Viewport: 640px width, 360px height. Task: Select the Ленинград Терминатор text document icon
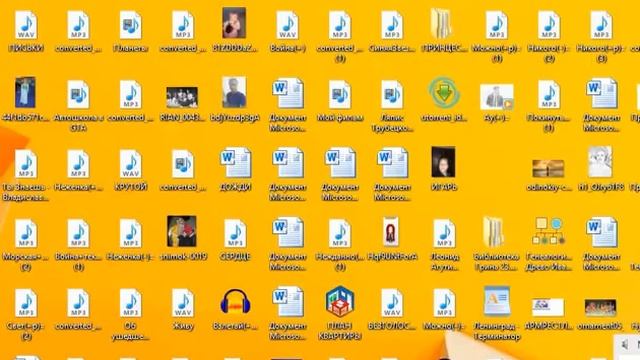coord(497,301)
